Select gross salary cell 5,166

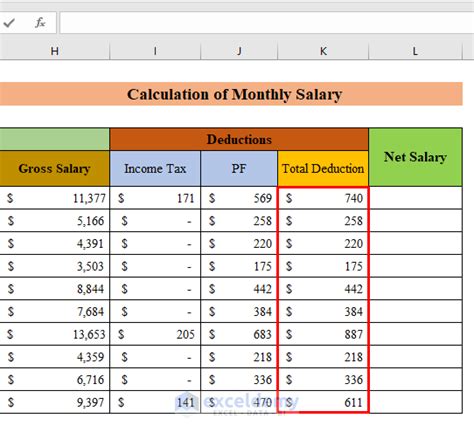click(x=55, y=221)
